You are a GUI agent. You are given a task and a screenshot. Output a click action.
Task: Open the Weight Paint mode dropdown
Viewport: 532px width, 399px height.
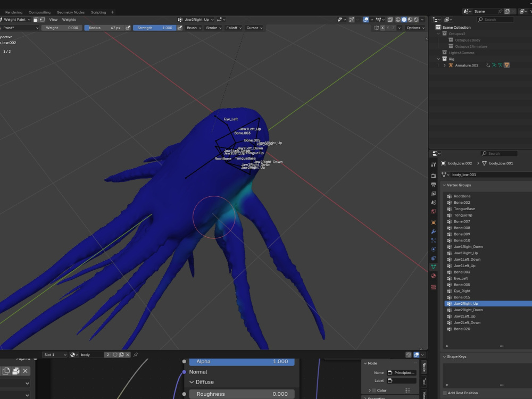pos(15,20)
